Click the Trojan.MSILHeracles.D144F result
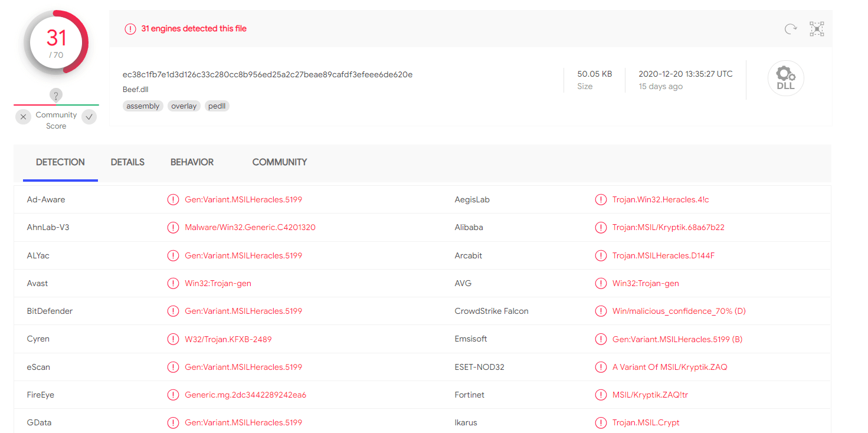Viewport: 868px width, 433px height. click(664, 255)
